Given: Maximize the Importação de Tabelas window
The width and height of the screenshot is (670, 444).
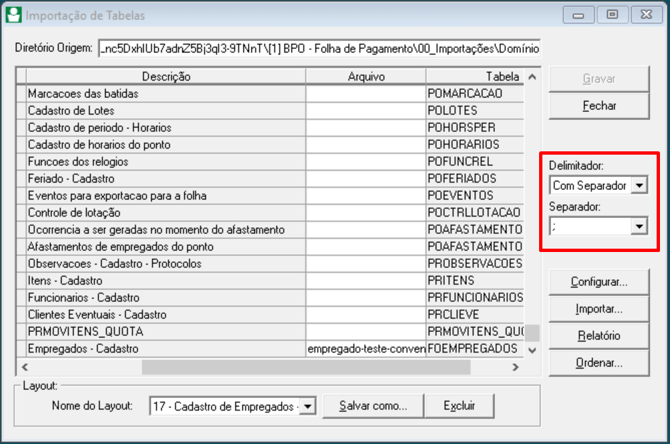Looking at the screenshot, I should pos(612,15).
